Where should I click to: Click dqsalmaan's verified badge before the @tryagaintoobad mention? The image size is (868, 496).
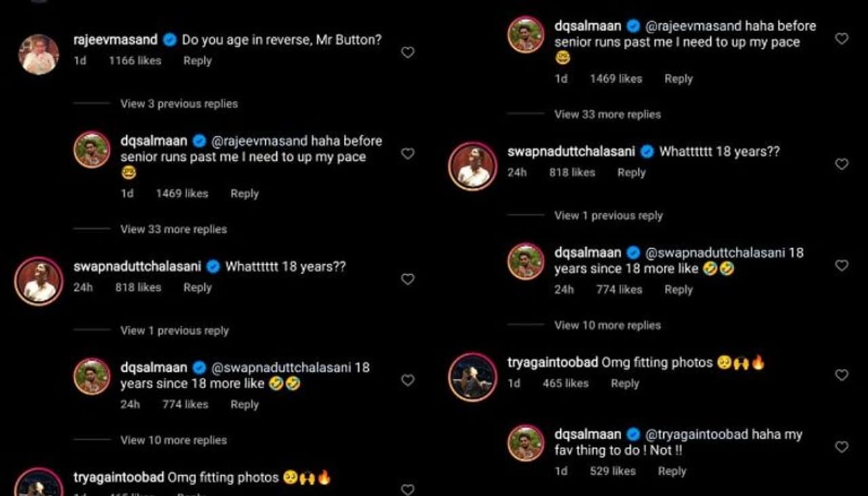pos(633,434)
